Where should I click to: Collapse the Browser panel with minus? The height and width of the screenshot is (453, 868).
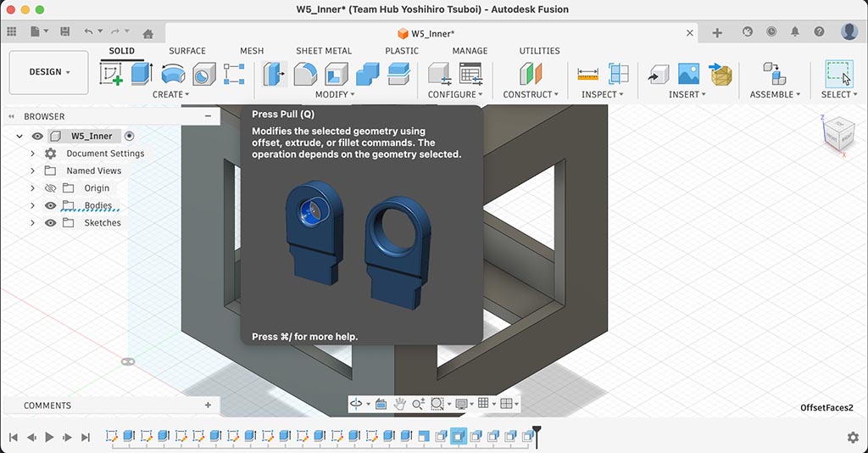(209, 116)
